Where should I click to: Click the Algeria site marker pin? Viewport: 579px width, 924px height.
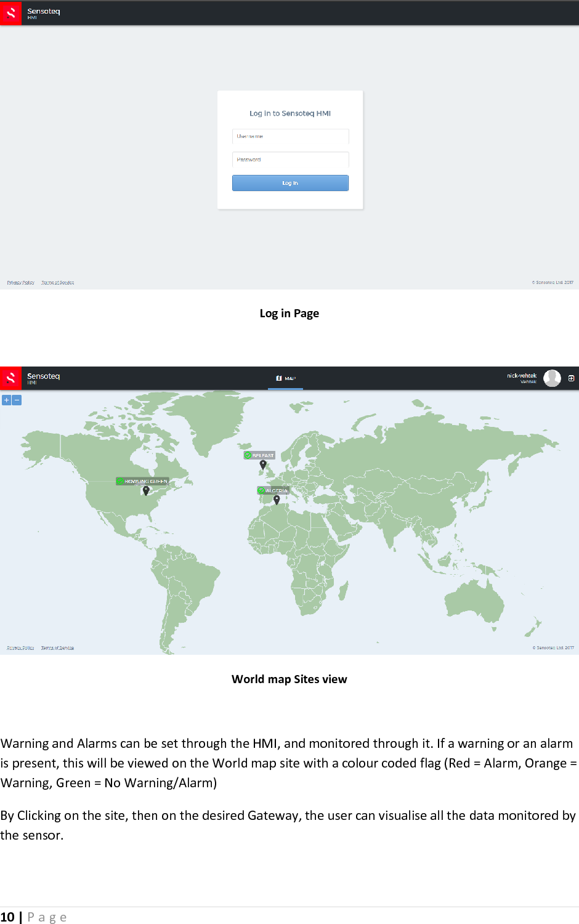click(x=277, y=500)
